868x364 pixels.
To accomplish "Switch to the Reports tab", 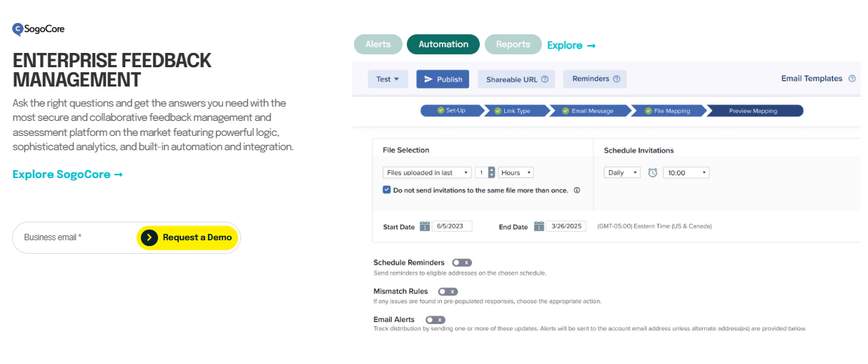I will [513, 44].
